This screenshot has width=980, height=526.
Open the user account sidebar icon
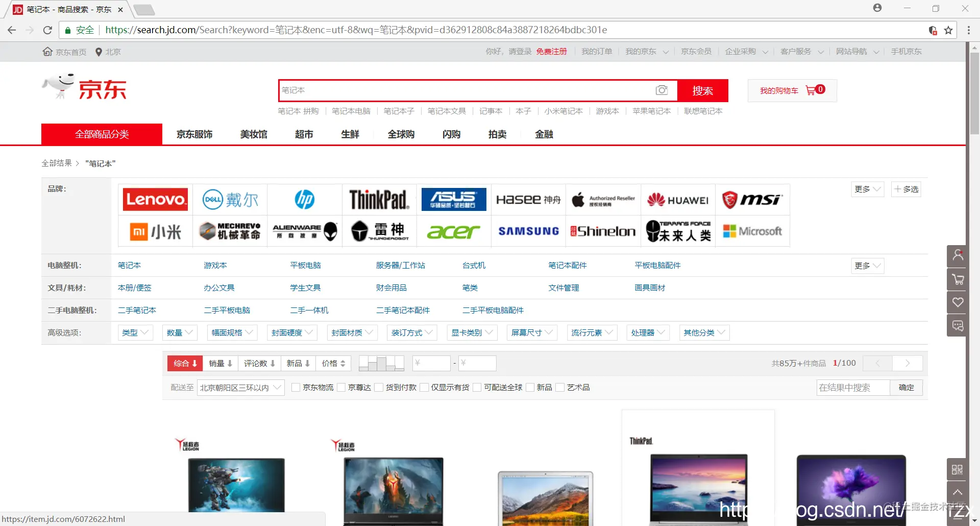click(958, 256)
